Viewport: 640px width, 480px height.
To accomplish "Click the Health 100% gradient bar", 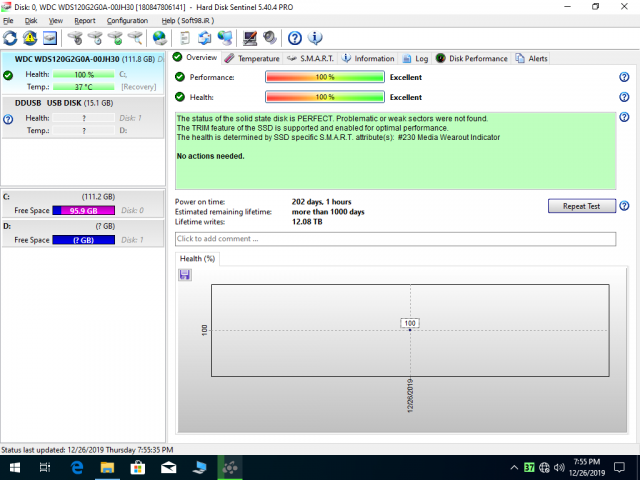I will (324, 97).
